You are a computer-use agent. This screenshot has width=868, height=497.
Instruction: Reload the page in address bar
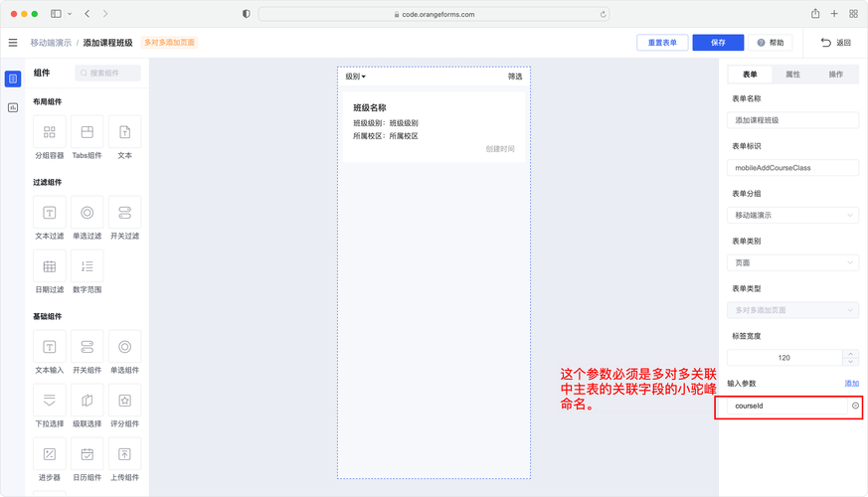[x=603, y=14]
